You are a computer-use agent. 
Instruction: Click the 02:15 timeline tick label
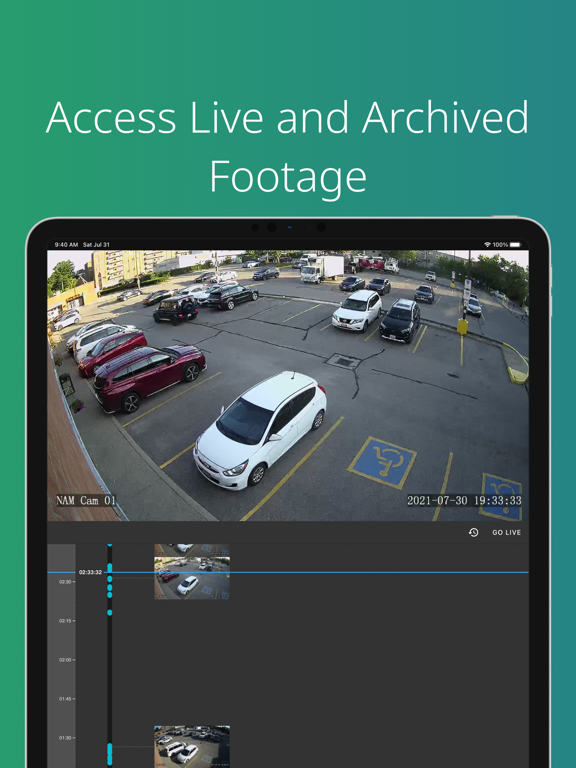[x=65, y=621]
